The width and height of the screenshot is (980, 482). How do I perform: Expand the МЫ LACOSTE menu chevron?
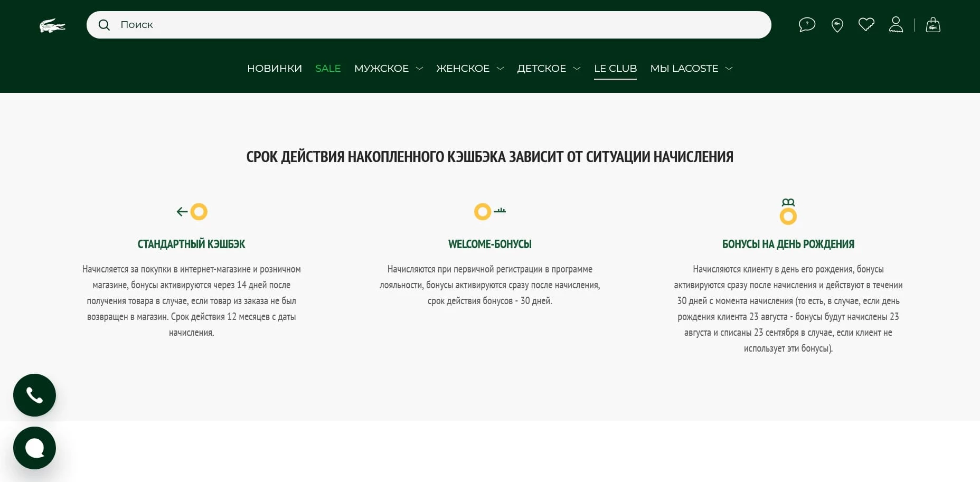point(729,69)
